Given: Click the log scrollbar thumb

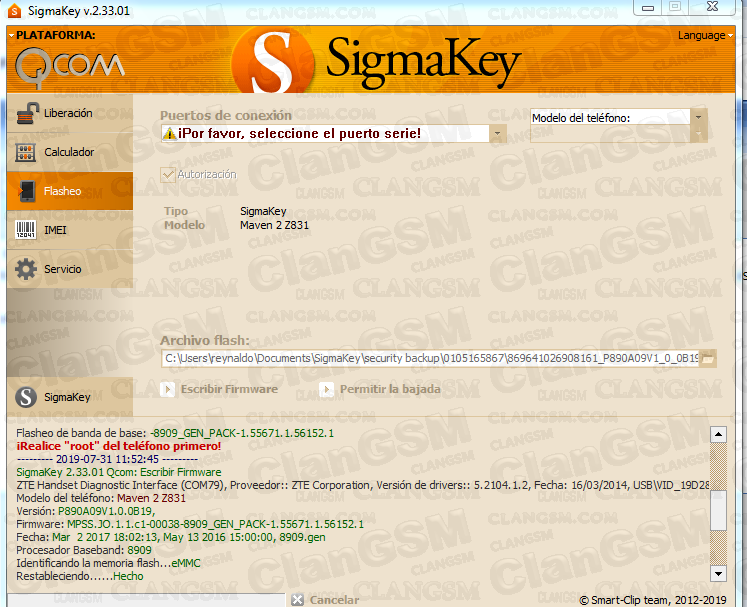Looking at the screenshot, I should [x=718, y=510].
